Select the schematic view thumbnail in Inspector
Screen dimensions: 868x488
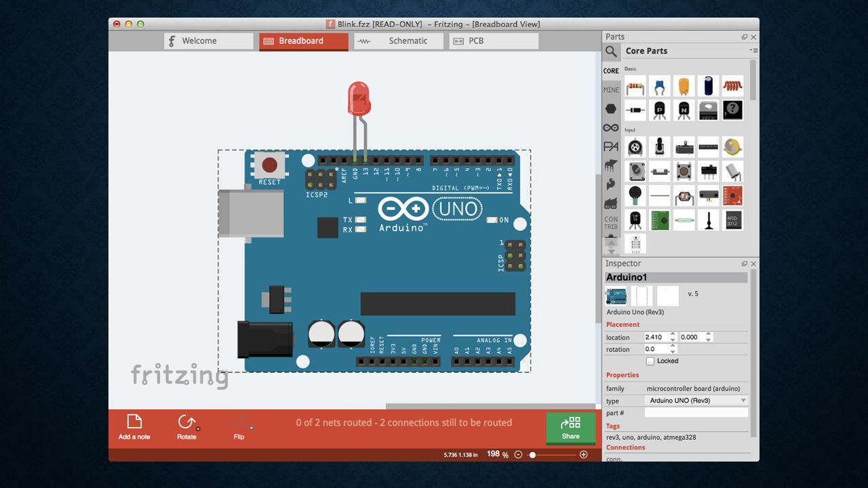tap(642, 296)
